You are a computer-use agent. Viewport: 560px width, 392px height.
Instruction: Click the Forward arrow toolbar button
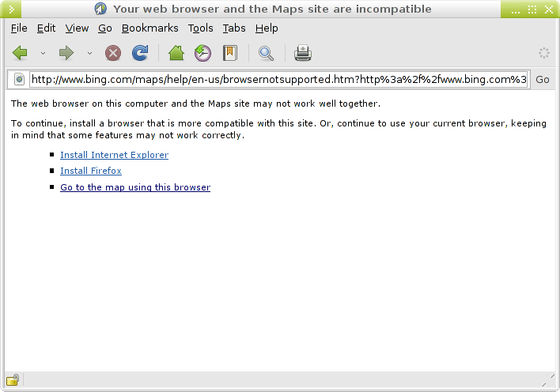pos(66,53)
